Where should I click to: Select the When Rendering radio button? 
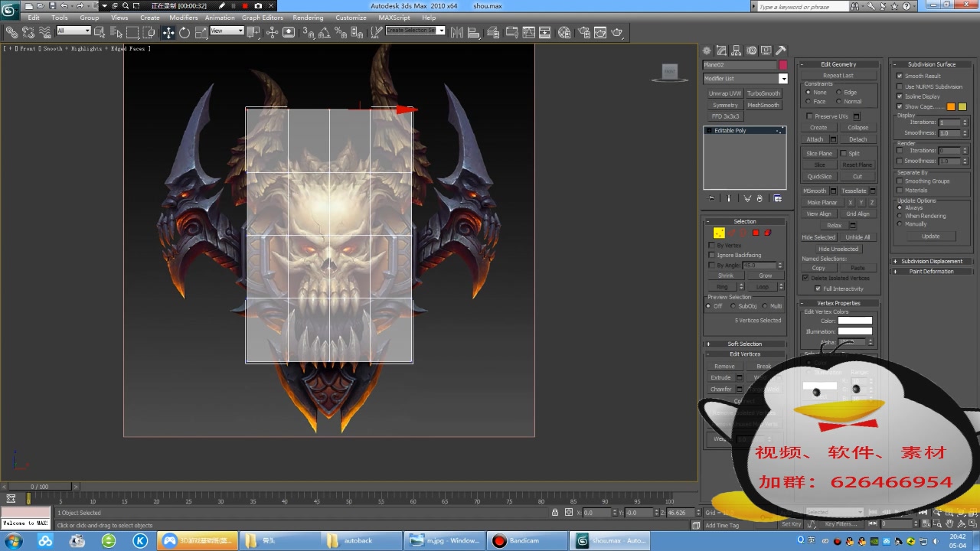[900, 216]
